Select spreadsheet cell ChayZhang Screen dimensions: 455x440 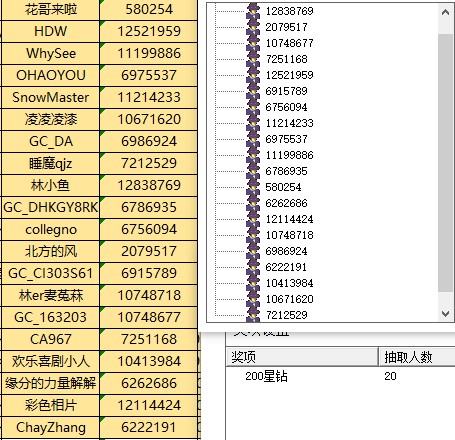[x=51, y=427]
